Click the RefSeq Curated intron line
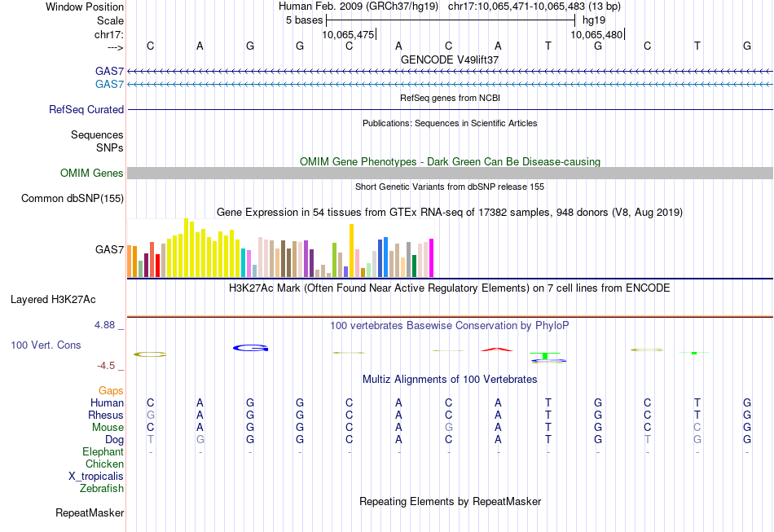This screenshot has height=532, width=774. pos(451,109)
